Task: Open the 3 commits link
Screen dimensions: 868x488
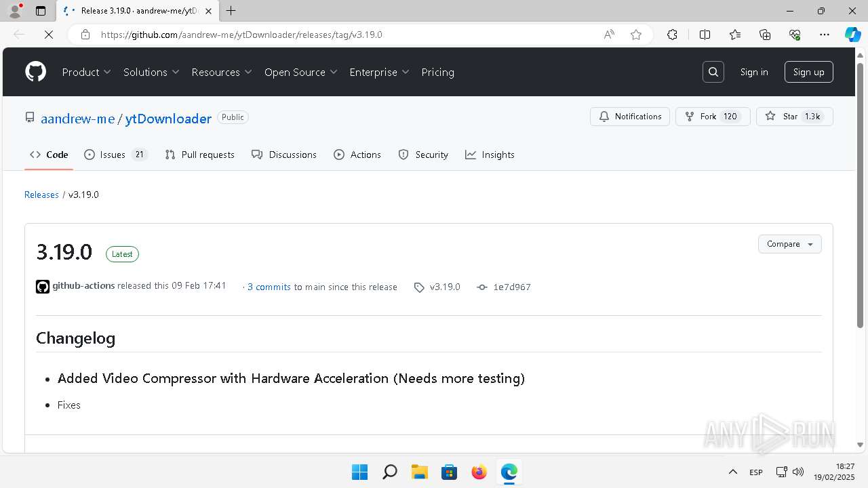Action: tap(269, 287)
